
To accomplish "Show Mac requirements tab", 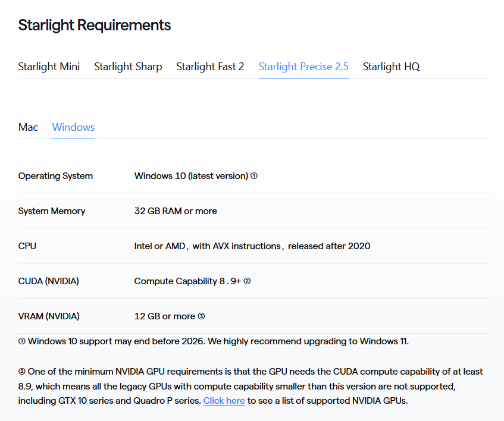I will point(28,127).
